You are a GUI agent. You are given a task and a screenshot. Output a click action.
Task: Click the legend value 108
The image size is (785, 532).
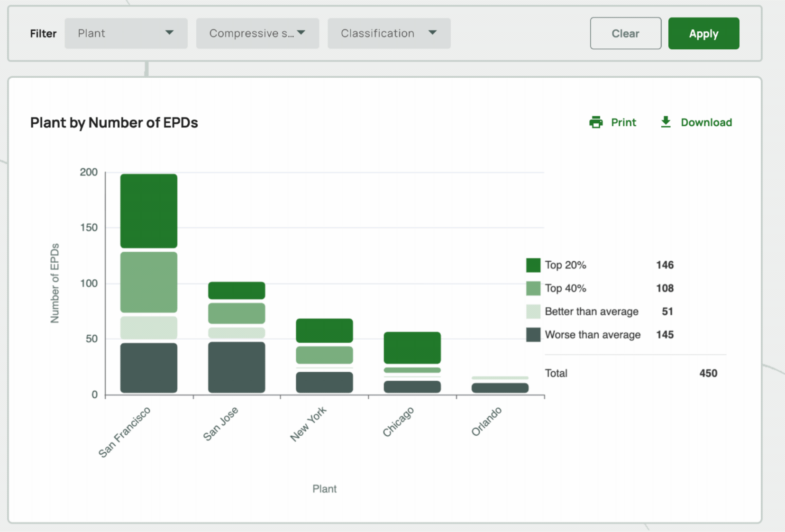[x=665, y=288]
